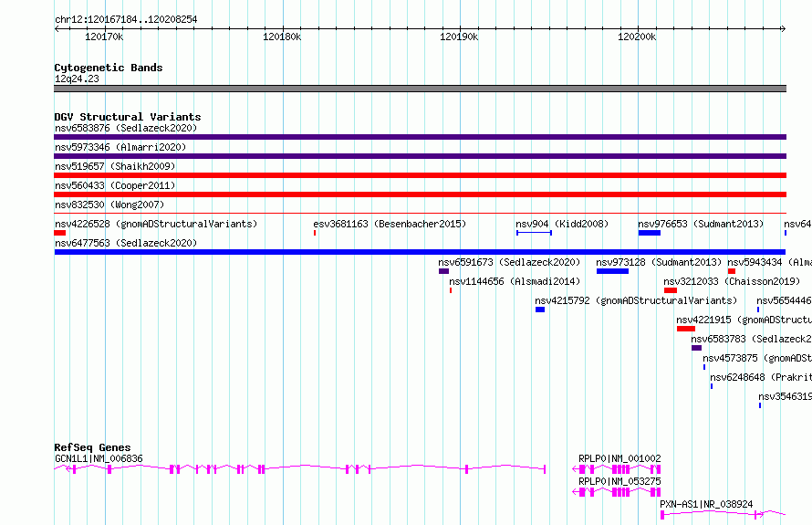The height and width of the screenshot is (525, 812).
Task: Click the RefSeq Genes track title
Action: [92, 447]
